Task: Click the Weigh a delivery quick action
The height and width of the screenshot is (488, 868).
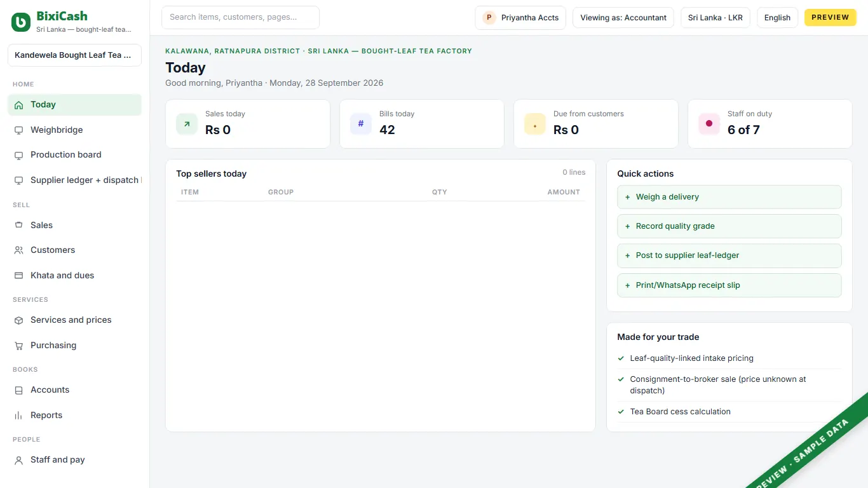Action: (729, 197)
